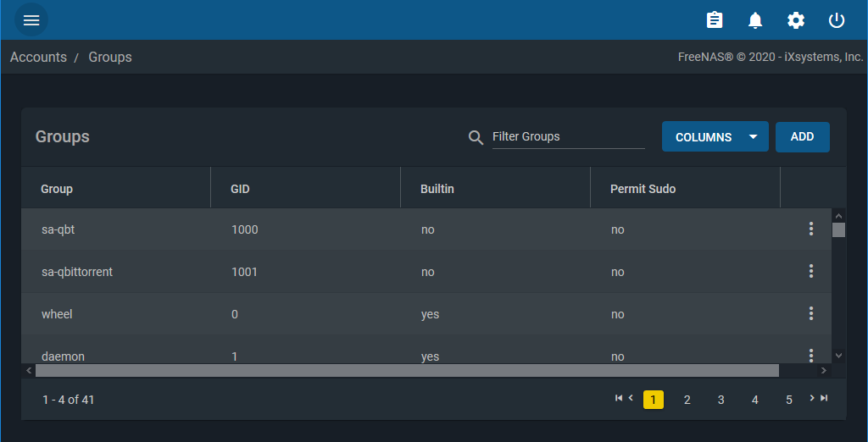Select the daemon group name
Viewport: 868px width, 442px height.
click(63, 356)
